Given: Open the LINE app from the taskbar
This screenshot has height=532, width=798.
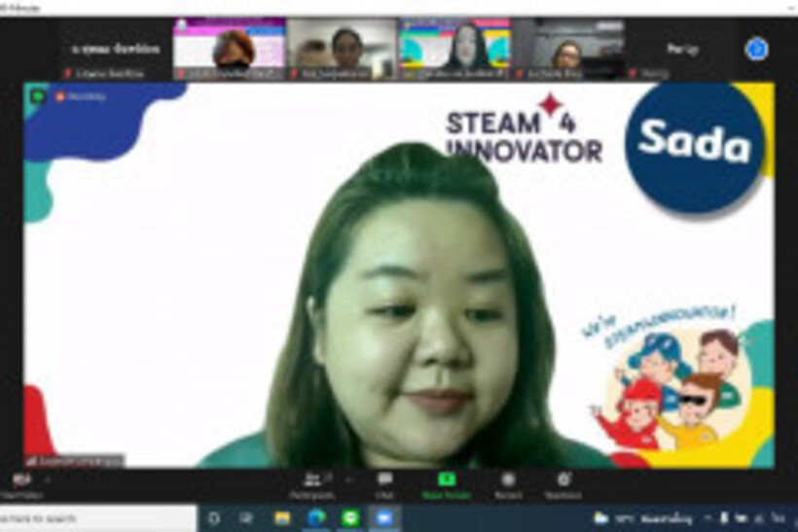Looking at the screenshot, I should [x=350, y=518].
